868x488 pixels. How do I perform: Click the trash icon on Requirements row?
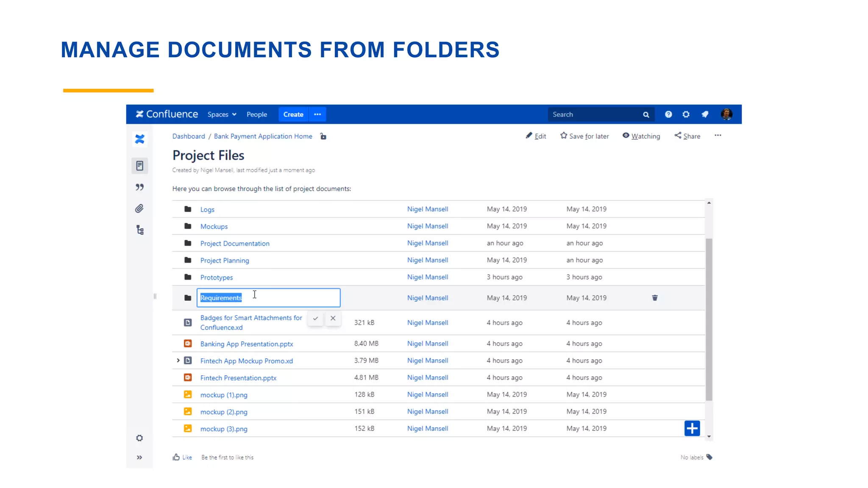(x=654, y=298)
